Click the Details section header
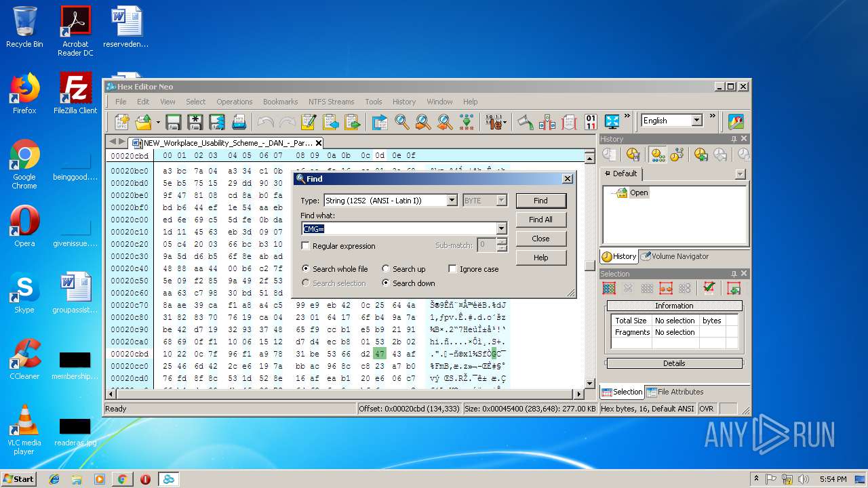 pyautogui.click(x=674, y=363)
